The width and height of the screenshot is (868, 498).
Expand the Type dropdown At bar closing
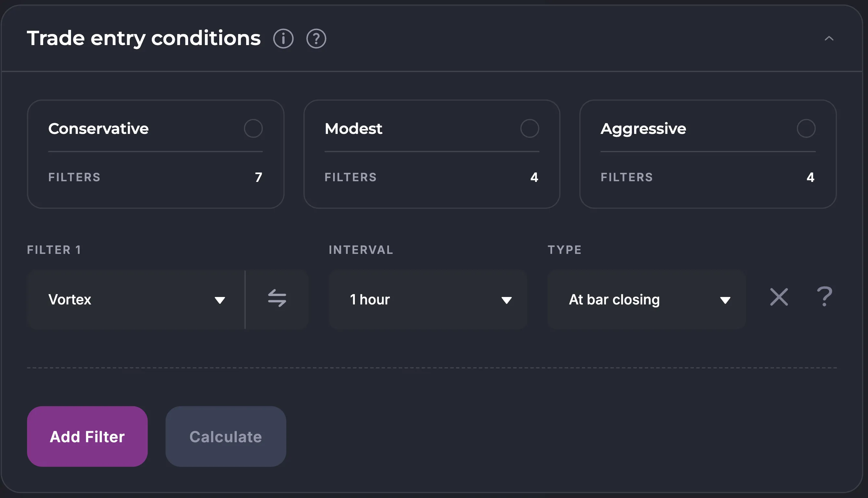coord(646,300)
